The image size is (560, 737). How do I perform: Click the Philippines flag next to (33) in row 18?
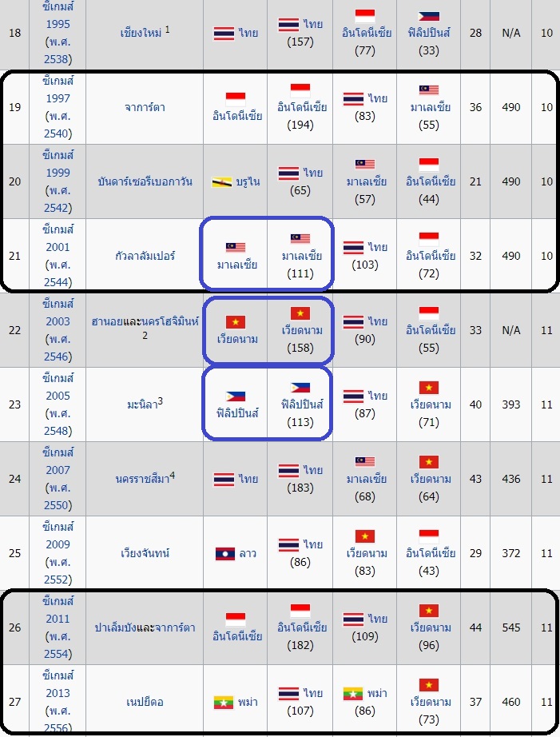[429, 15]
